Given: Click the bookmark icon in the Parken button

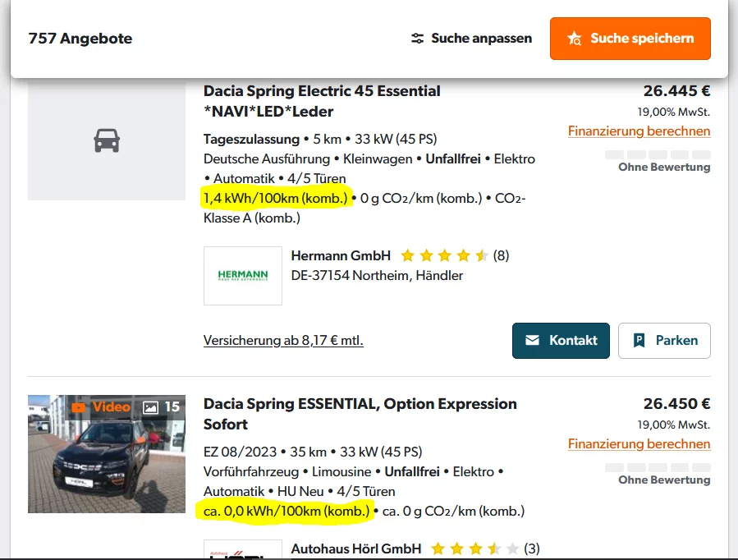Looking at the screenshot, I should [639, 340].
